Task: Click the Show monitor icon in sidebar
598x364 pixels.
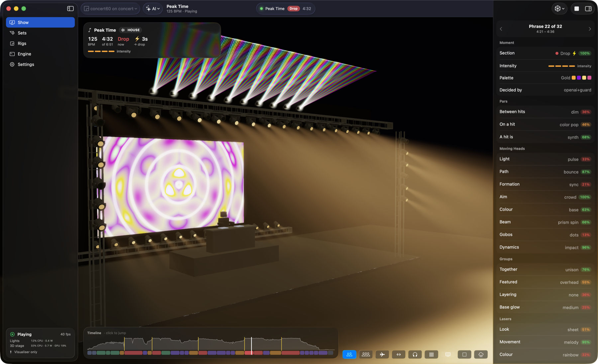Action: (x=12, y=22)
